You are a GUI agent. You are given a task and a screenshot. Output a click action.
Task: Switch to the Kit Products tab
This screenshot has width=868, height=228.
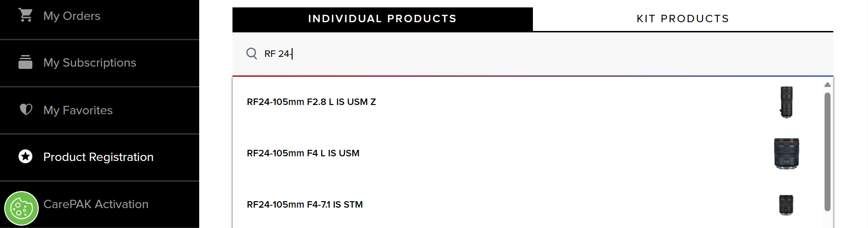click(x=683, y=19)
